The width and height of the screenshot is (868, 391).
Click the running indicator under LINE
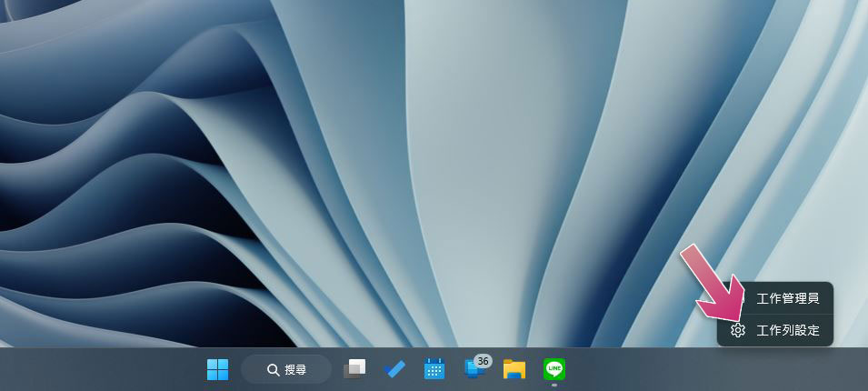[554, 385]
